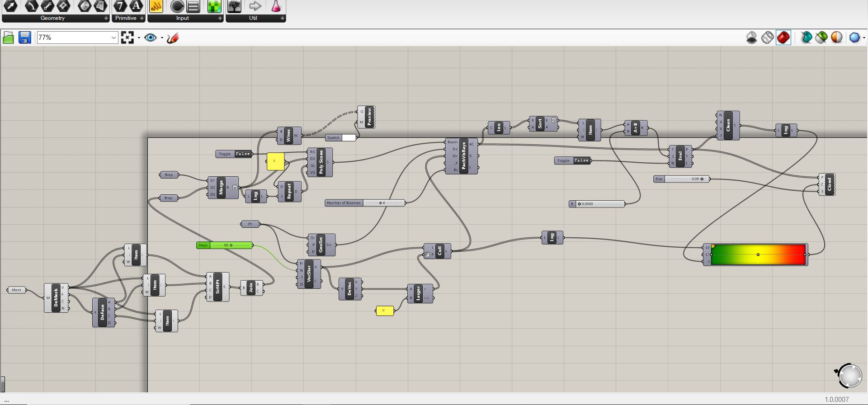Activate the red sketch pencil tool
The height and width of the screenshot is (405, 868).
[x=173, y=38]
